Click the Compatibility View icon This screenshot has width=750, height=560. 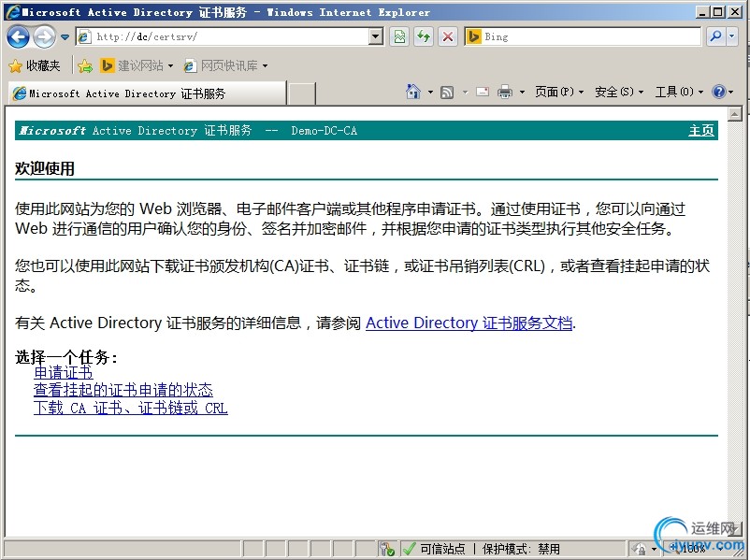tap(399, 36)
